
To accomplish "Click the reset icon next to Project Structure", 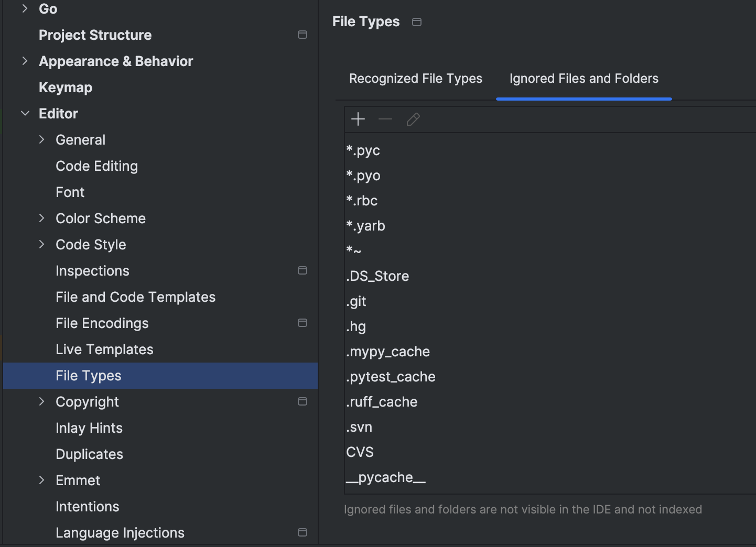I will [x=303, y=35].
